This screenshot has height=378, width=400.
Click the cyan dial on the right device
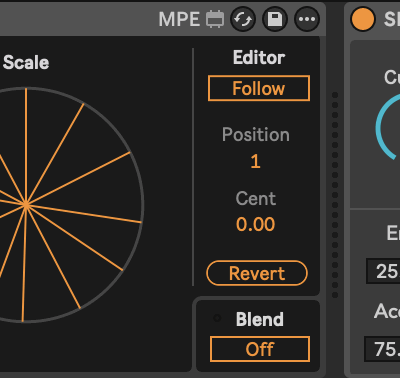click(x=388, y=127)
